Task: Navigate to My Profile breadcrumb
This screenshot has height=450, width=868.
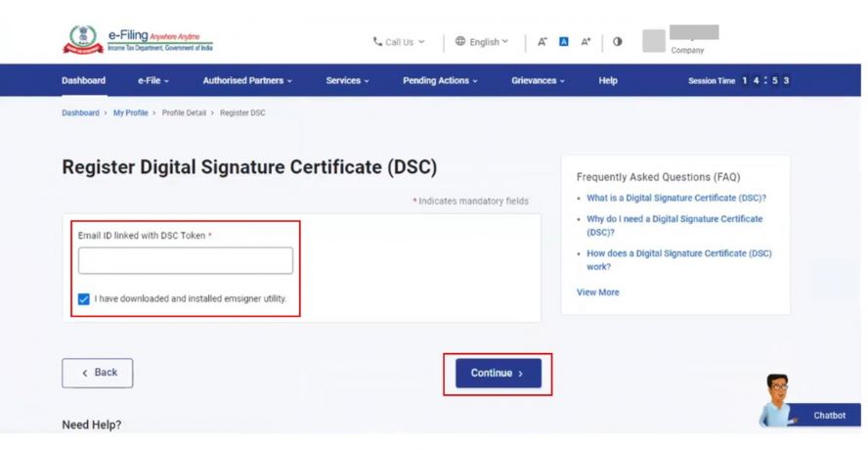Action: click(x=130, y=112)
